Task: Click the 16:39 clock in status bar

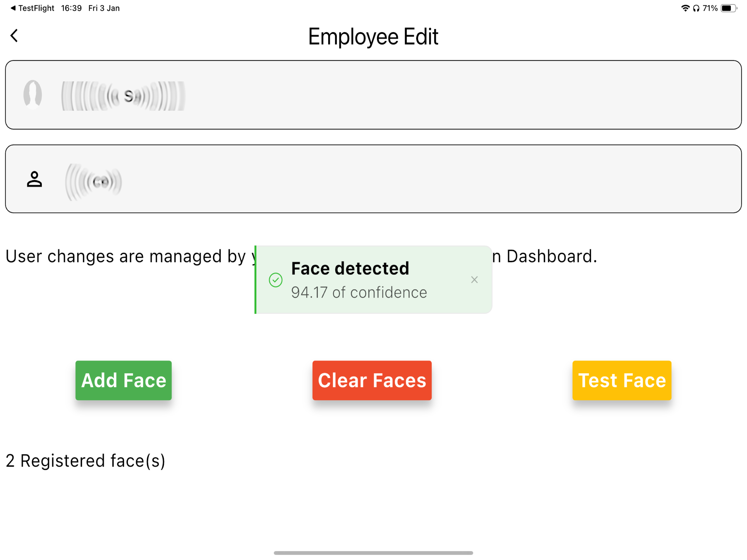Action: [71, 8]
